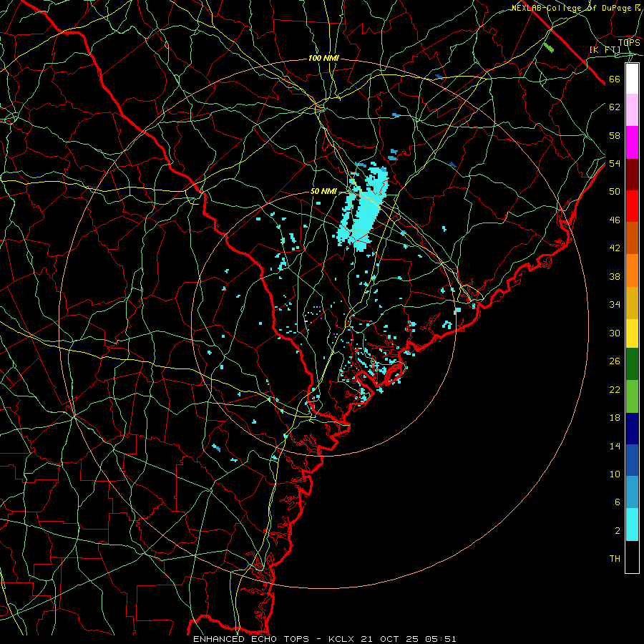Click the 'TH' legend label

[x=615, y=559]
